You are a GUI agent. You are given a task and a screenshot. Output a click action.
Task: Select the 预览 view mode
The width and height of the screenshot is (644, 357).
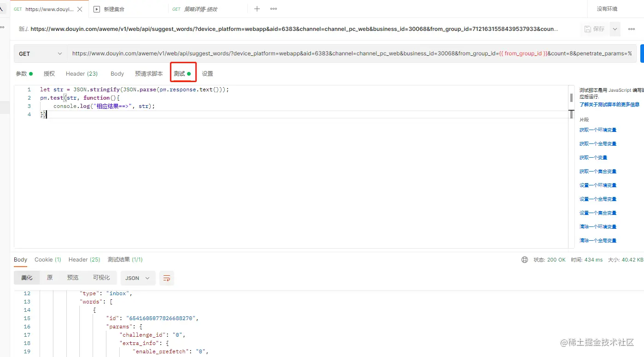tap(73, 278)
